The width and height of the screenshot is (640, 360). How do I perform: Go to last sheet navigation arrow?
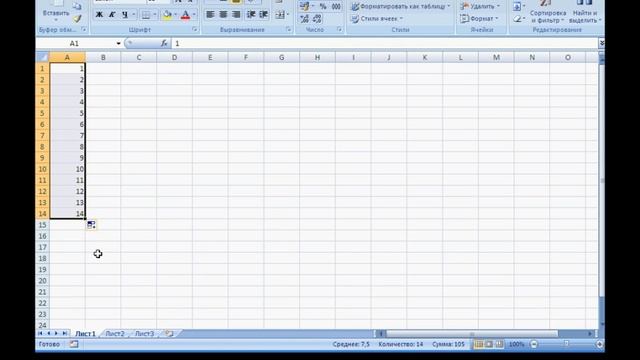click(x=64, y=333)
